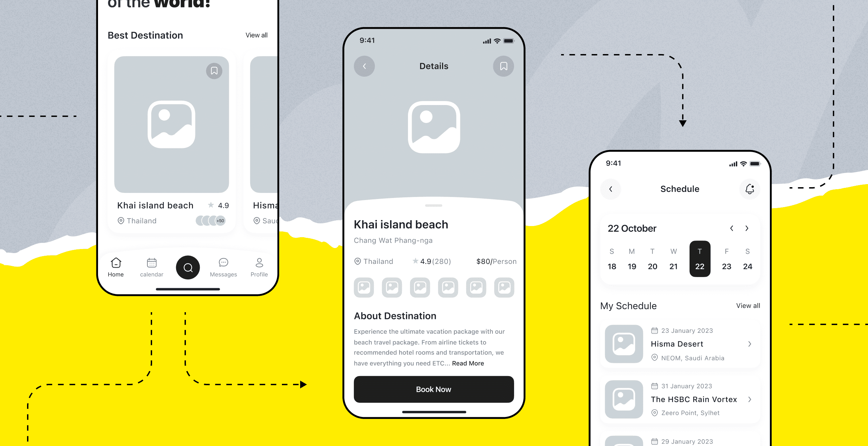This screenshot has height=446, width=868.
Task: Select View all under Best Destination
Action: [256, 35]
